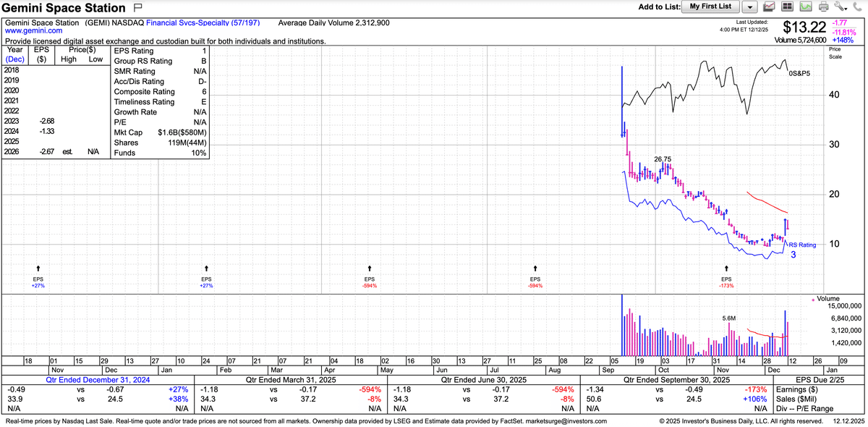Print the chart using the printer icon
This screenshot has height=427, width=868.
pyautogui.click(x=825, y=7)
